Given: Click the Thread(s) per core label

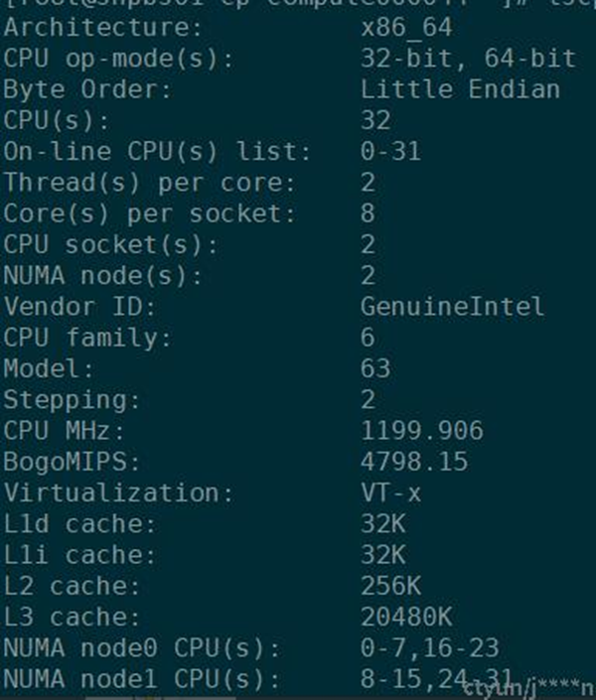Looking at the screenshot, I should (150, 183).
